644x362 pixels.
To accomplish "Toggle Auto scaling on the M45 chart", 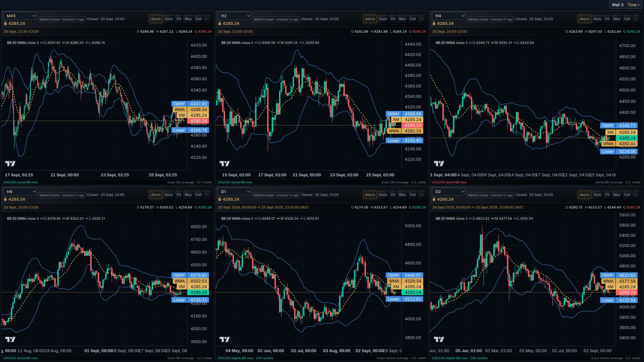I will coord(169,19).
